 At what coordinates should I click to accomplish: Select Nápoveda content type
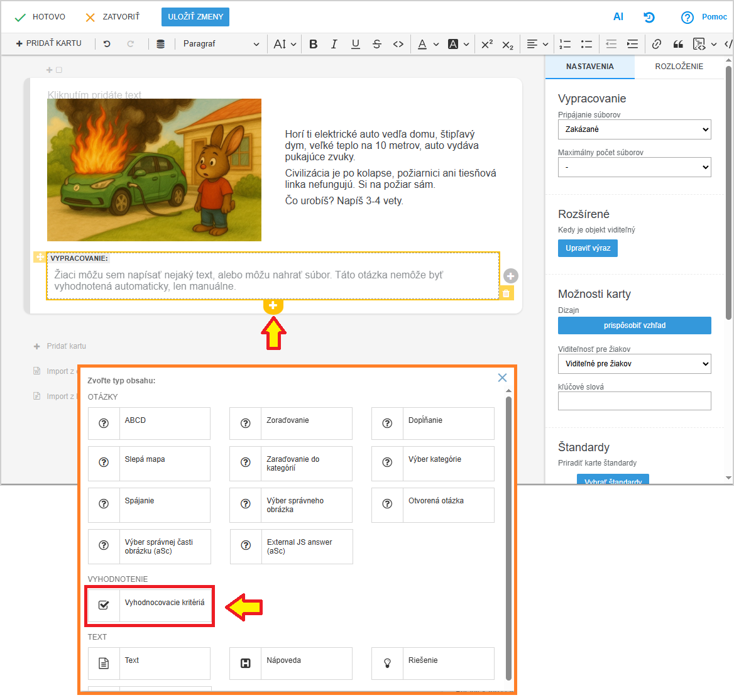pyautogui.click(x=291, y=664)
